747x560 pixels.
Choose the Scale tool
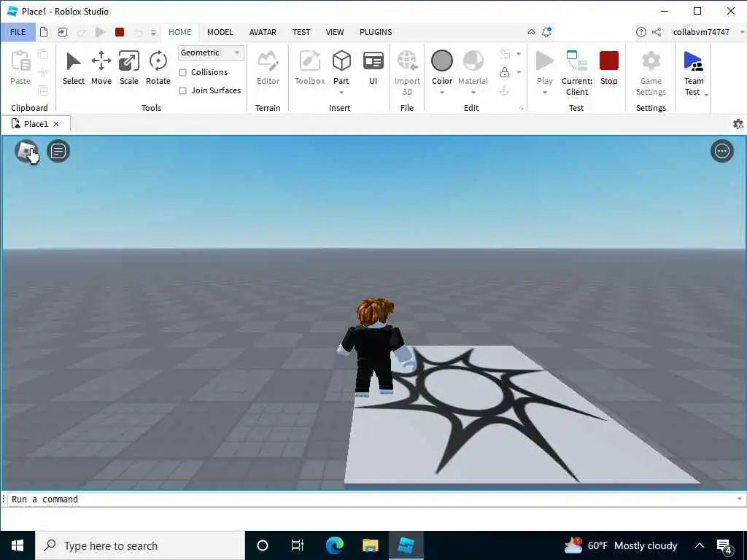tap(128, 69)
